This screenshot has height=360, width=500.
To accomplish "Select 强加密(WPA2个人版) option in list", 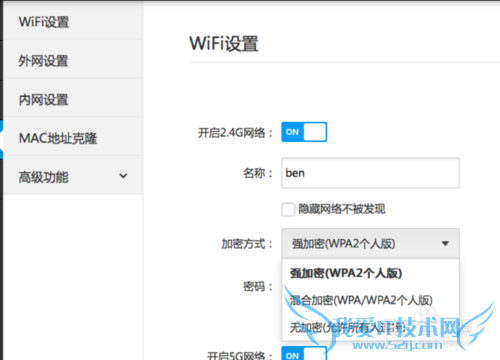I will coord(370,273).
